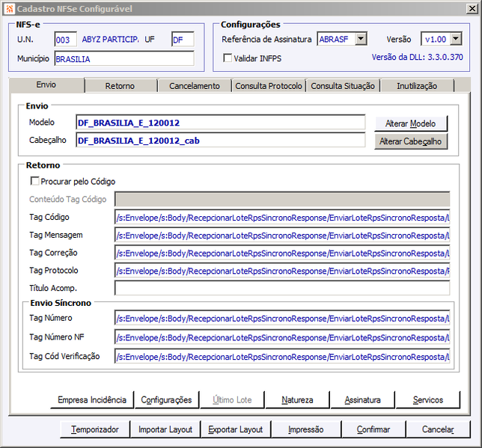Select the Cancelamento tab
Screen dimensions: 482x448
pos(195,86)
